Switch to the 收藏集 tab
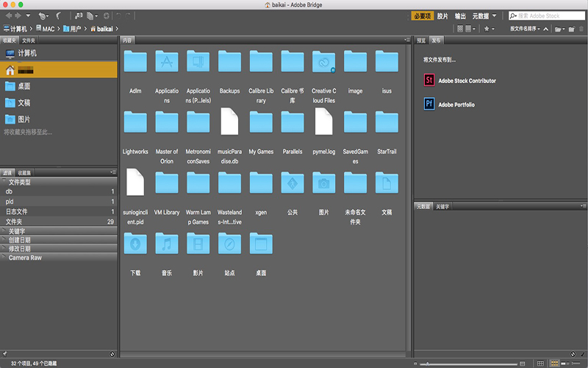This screenshot has width=588, height=368. [x=24, y=173]
